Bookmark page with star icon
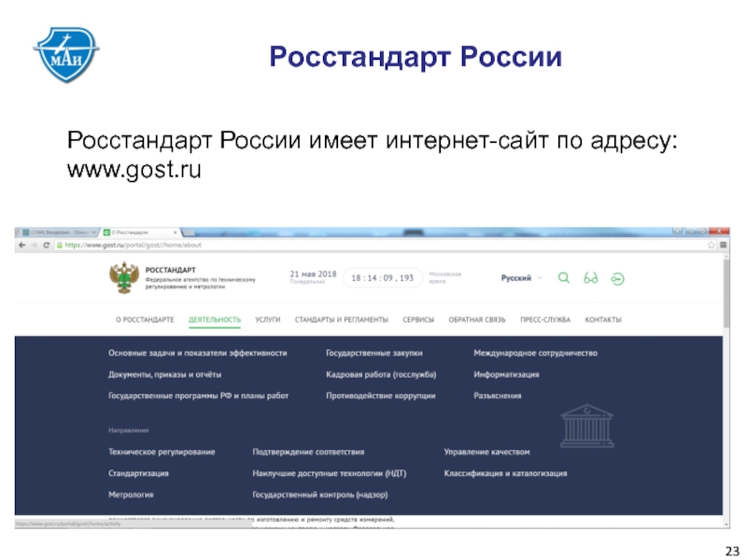Image resolution: width=747 pixels, height=560 pixels. [712, 245]
